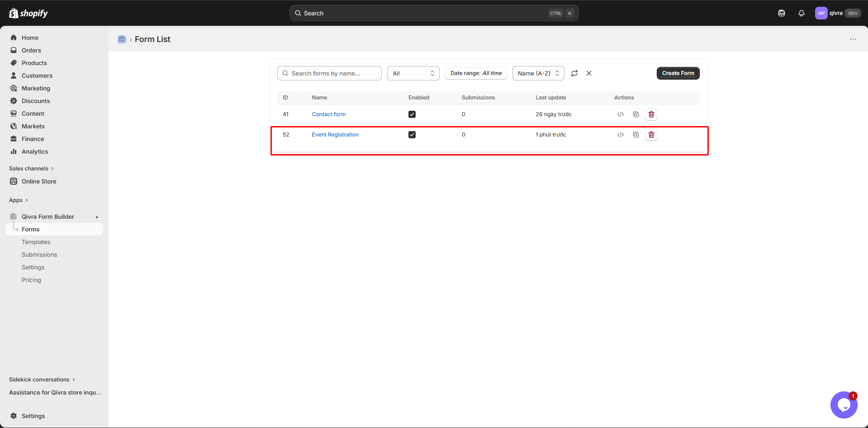Expand the Apps section
868x428 pixels.
19,200
